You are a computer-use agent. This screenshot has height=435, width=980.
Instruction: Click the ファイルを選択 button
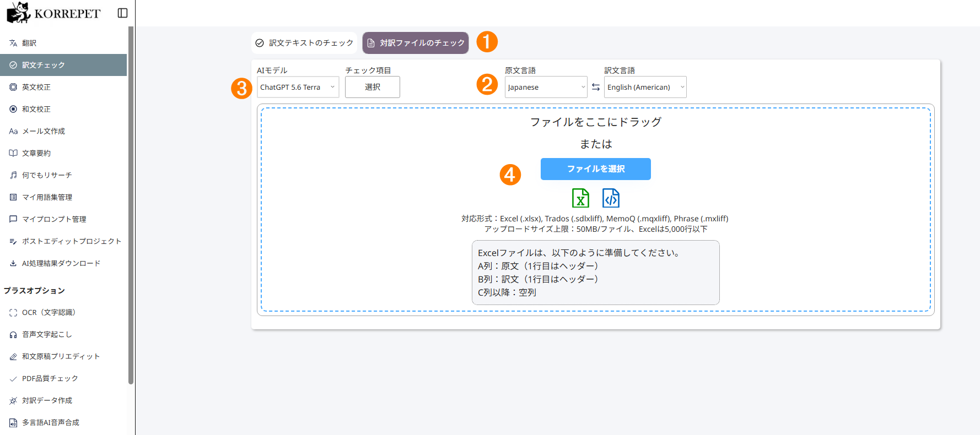596,169
